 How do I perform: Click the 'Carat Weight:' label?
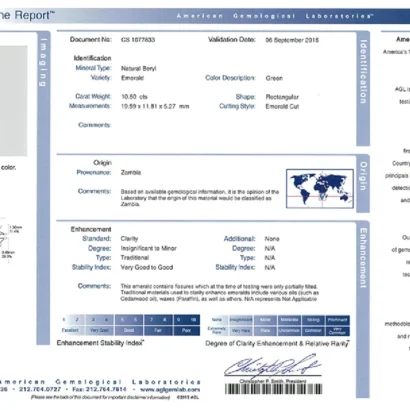pyautogui.click(x=93, y=96)
